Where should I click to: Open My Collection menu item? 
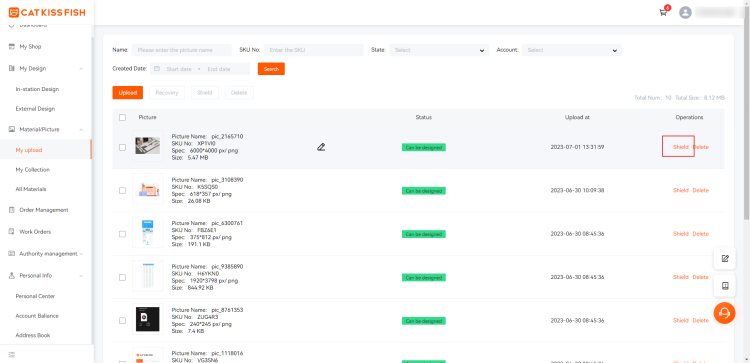[33, 169]
